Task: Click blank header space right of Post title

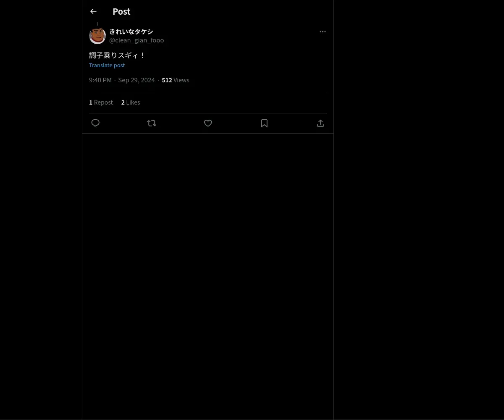Action: 231,11
